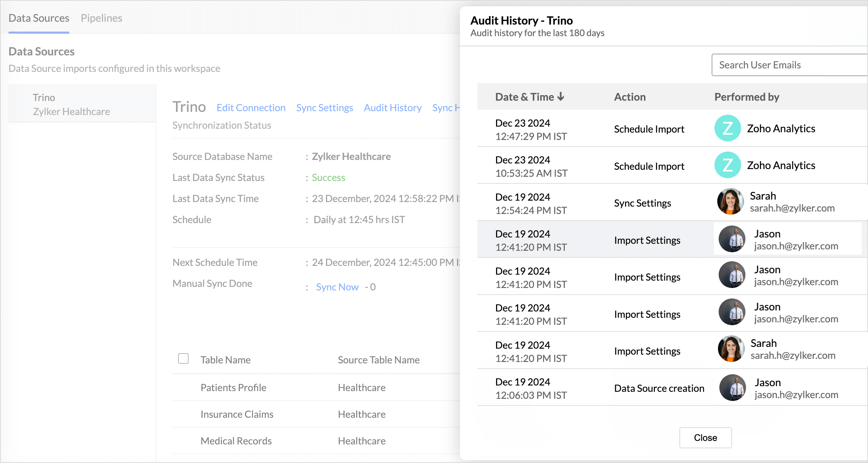
Task: Click the Search User Emails field
Action: [789, 65]
